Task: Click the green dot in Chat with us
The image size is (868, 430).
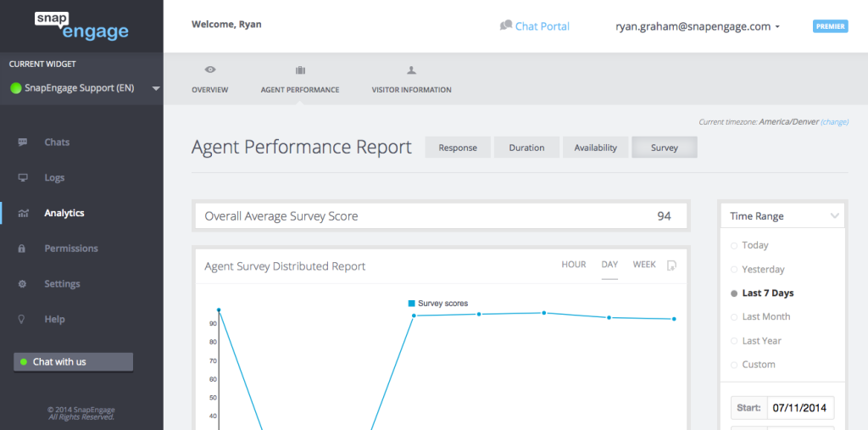Action: (x=23, y=362)
